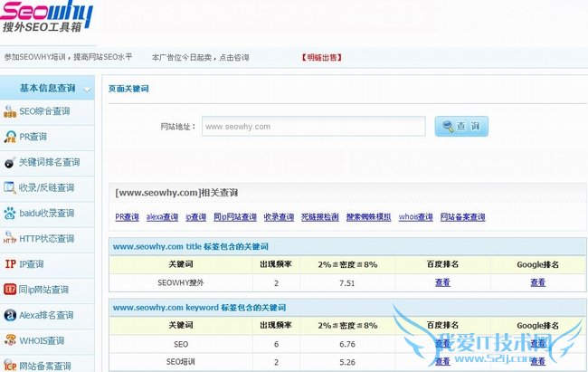Viewport: 588px width, 372px height.
Task: Click the 死链接检测 related link
Action: pos(320,217)
